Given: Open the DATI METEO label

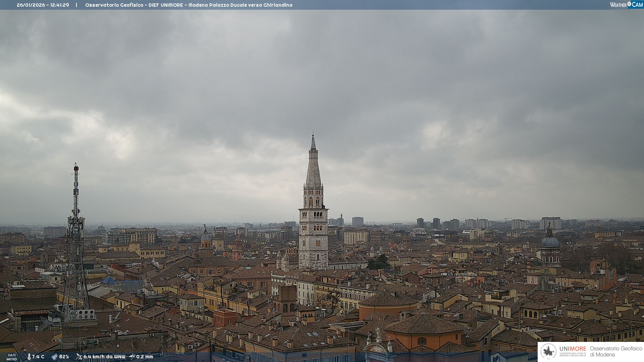Looking at the screenshot, I should pyautogui.click(x=12, y=357).
